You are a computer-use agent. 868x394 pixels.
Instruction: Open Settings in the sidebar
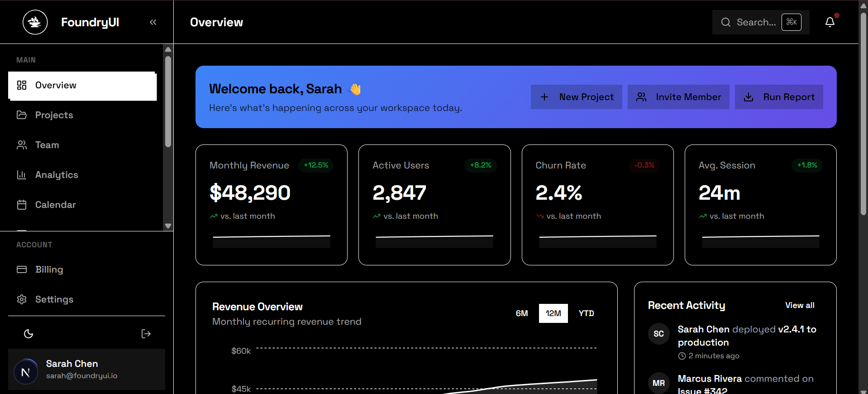[86, 299]
